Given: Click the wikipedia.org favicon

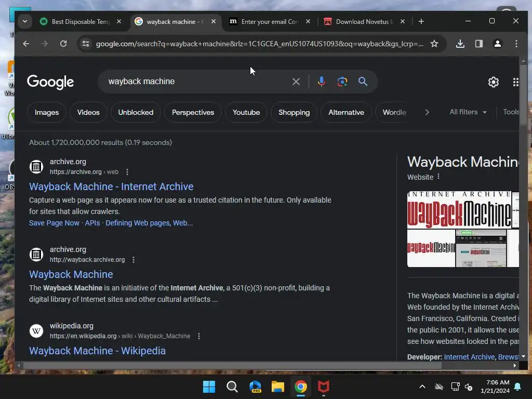Looking at the screenshot, I should (x=36, y=331).
